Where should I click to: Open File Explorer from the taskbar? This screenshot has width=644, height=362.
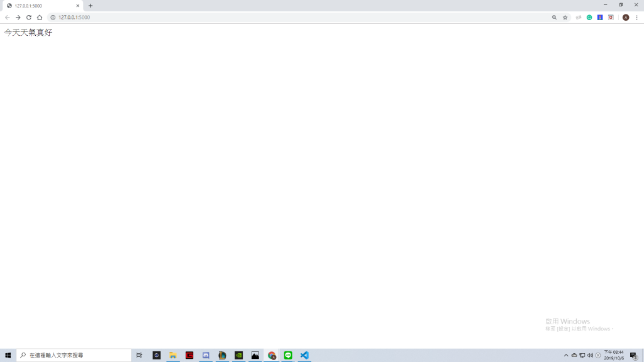(173, 355)
